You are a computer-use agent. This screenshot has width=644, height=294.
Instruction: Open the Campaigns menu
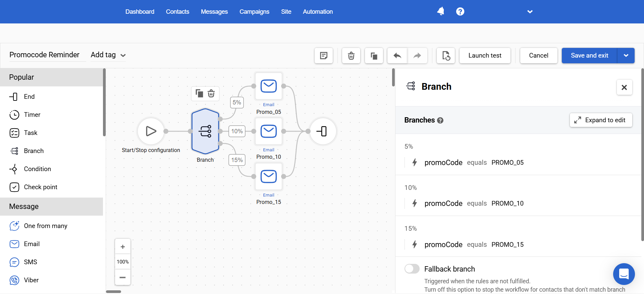tap(254, 12)
